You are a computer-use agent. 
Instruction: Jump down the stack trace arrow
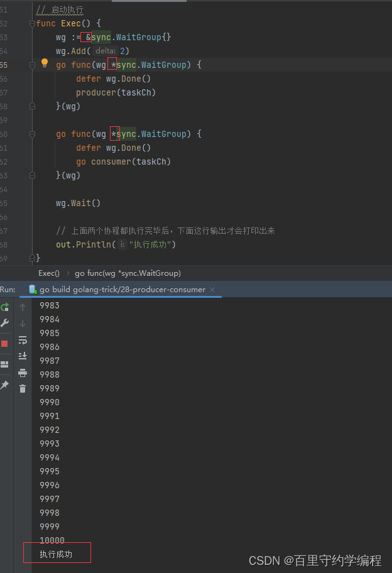tap(23, 324)
